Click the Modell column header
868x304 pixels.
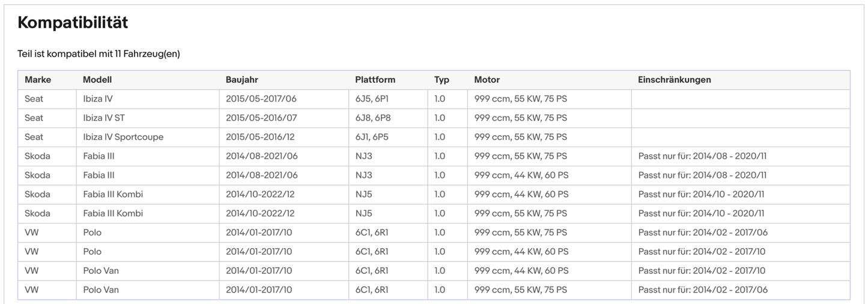[x=97, y=80]
